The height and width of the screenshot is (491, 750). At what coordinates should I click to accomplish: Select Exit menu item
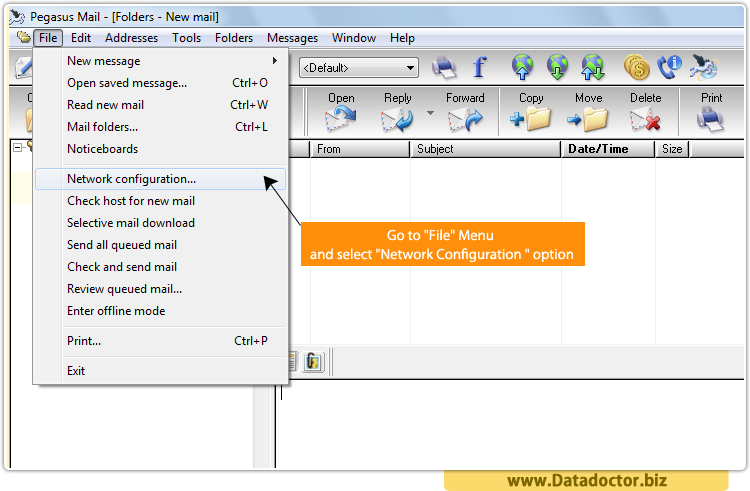161,371
